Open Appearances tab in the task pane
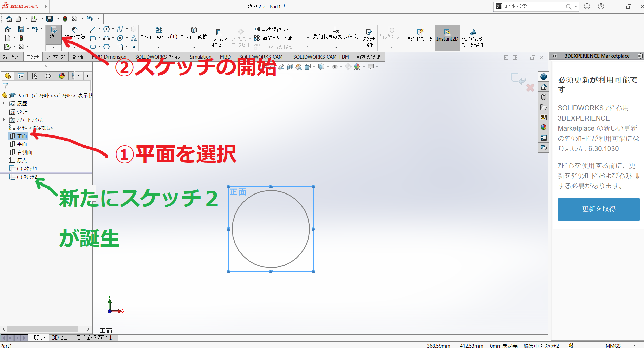 tap(544, 127)
